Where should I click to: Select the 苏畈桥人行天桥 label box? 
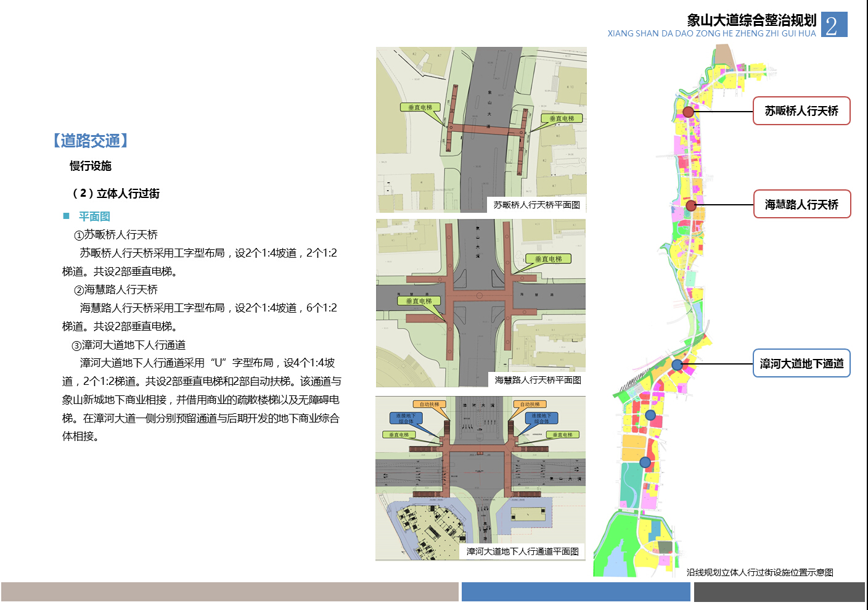click(801, 111)
